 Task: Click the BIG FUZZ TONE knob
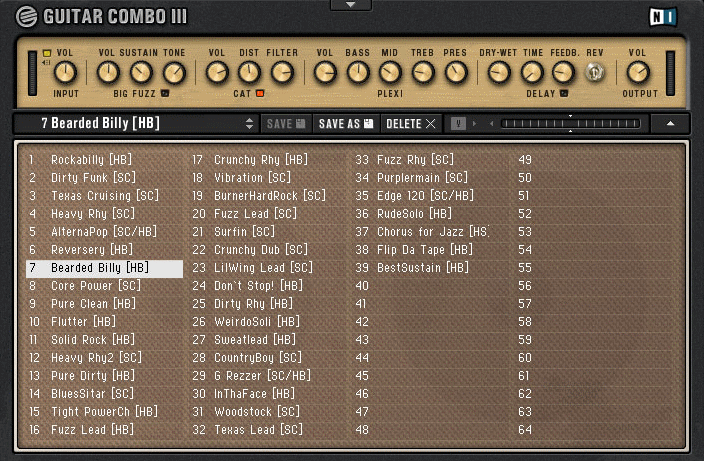pyautogui.click(x=174, y=73)
